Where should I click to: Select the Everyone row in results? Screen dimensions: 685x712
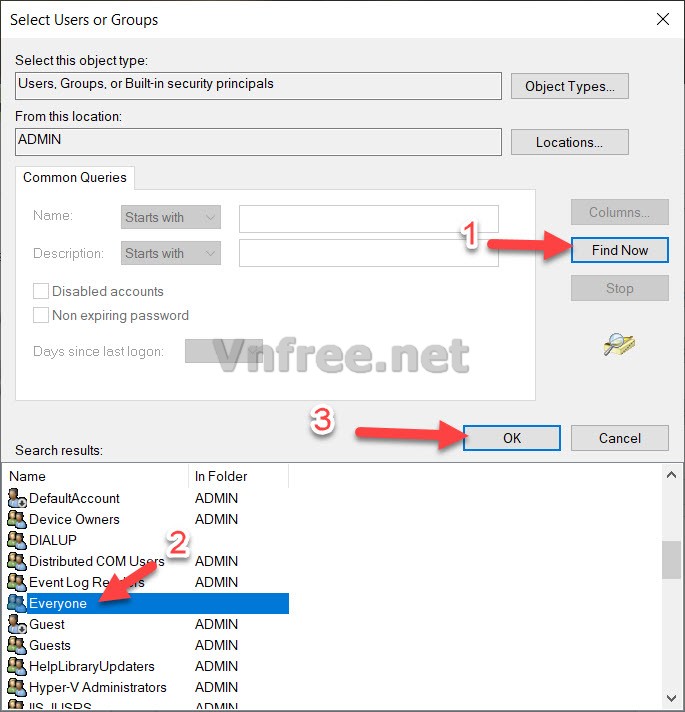tap(148, 603)
